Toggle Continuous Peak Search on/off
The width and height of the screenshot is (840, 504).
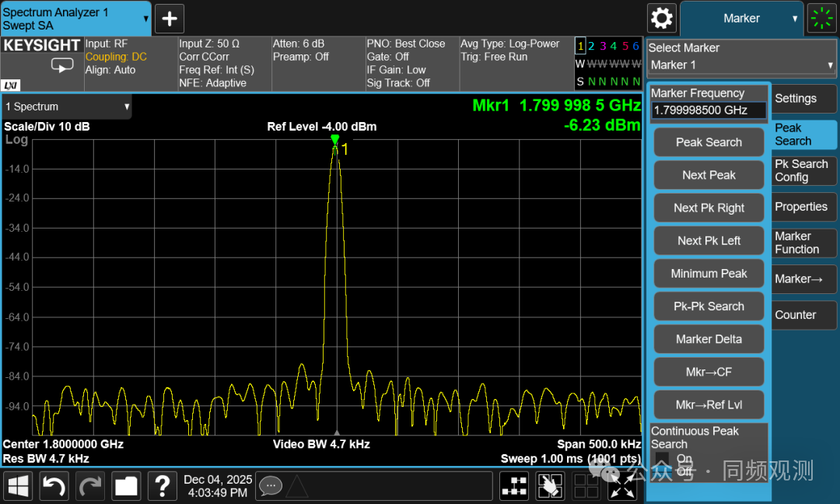coord(662,464)
